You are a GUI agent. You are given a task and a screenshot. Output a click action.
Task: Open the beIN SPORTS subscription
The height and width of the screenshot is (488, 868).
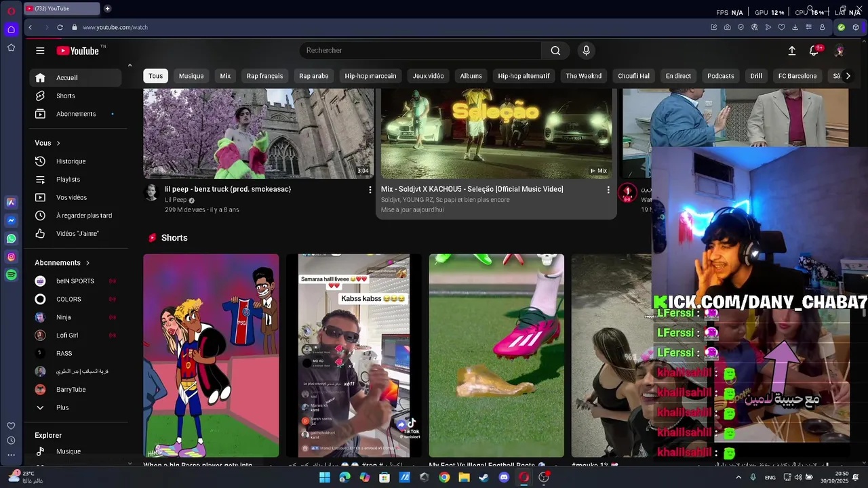(75, 281)
